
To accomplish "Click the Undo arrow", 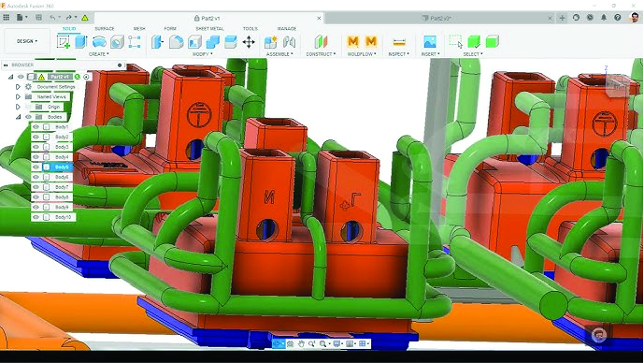I will coord(52,18).
